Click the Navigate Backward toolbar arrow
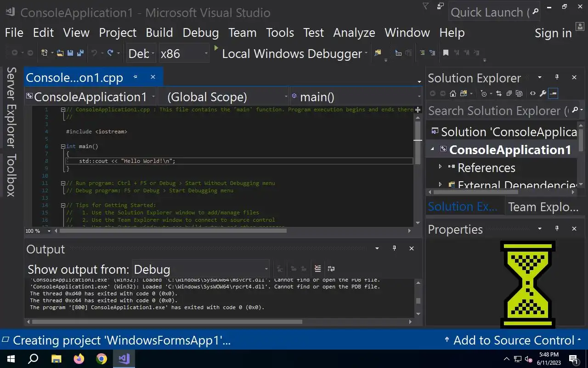This screenshot has width=588, height=368. (15, 53)
